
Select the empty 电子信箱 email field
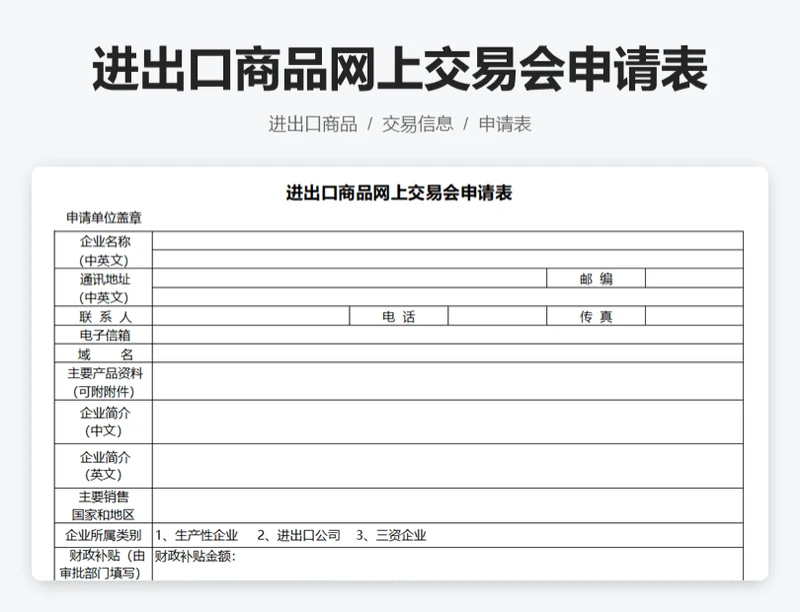coord(447,335)
